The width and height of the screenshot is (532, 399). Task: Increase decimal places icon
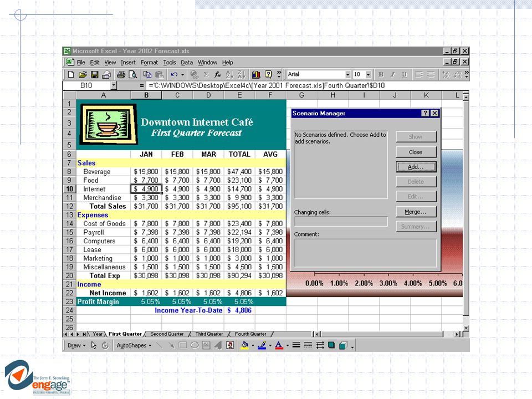[446, 74]
